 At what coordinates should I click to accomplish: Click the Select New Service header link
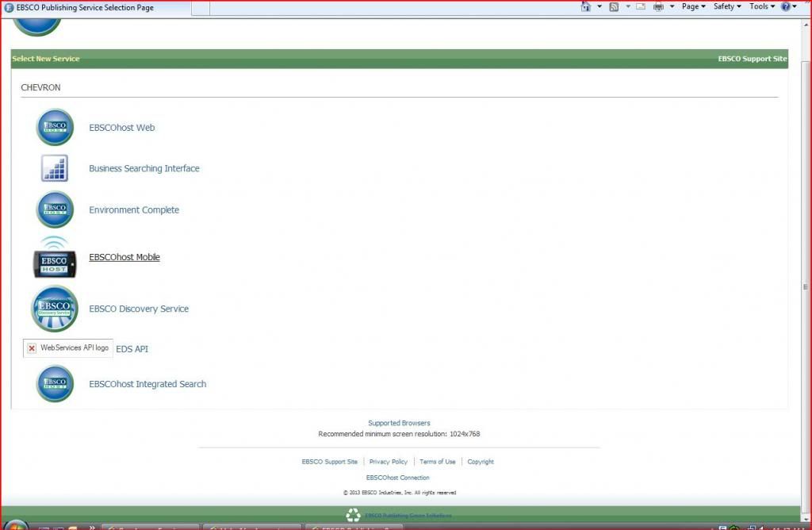click(46, 59)
